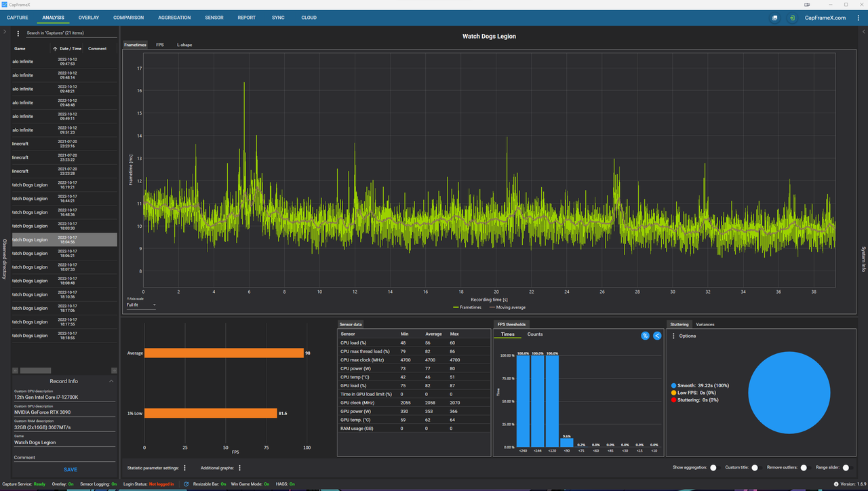Click the capture list horizontal scrollbar thumb
The image size is (868, 491).
pos(35,371)
